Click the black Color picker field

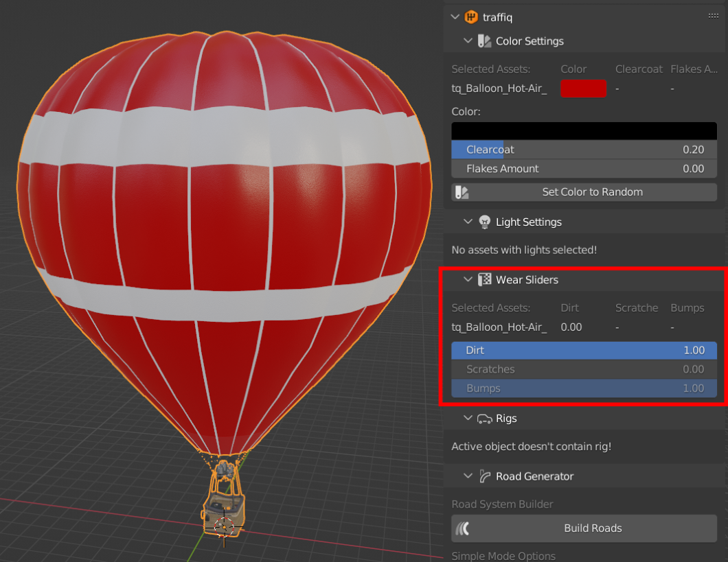(584, 130)
